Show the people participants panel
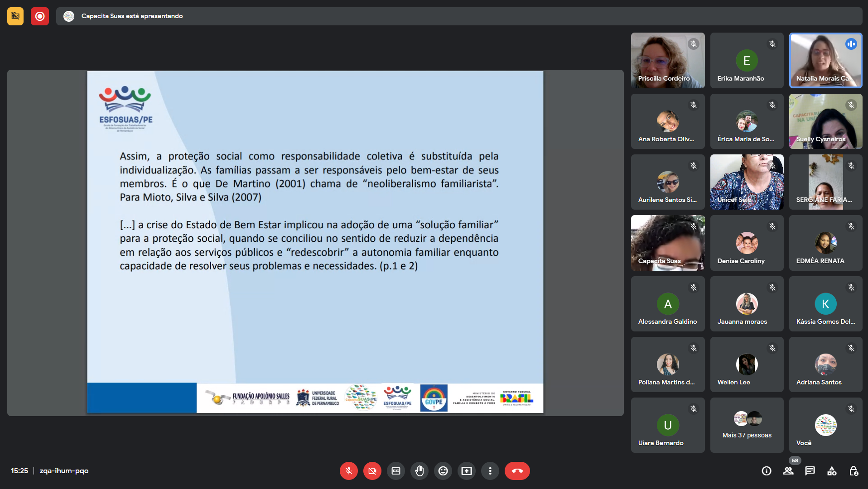This screenshot has width=868, height=489. point(788,471)
